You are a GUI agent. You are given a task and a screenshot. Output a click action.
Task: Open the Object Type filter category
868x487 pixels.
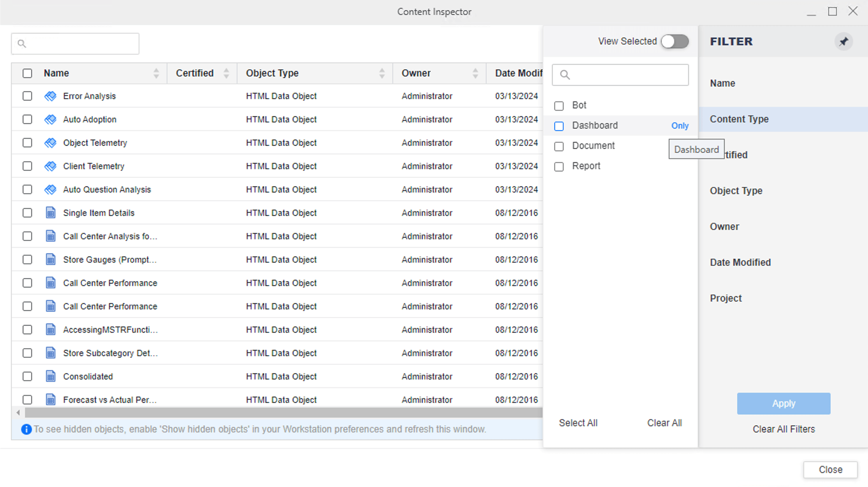[736, 191]
